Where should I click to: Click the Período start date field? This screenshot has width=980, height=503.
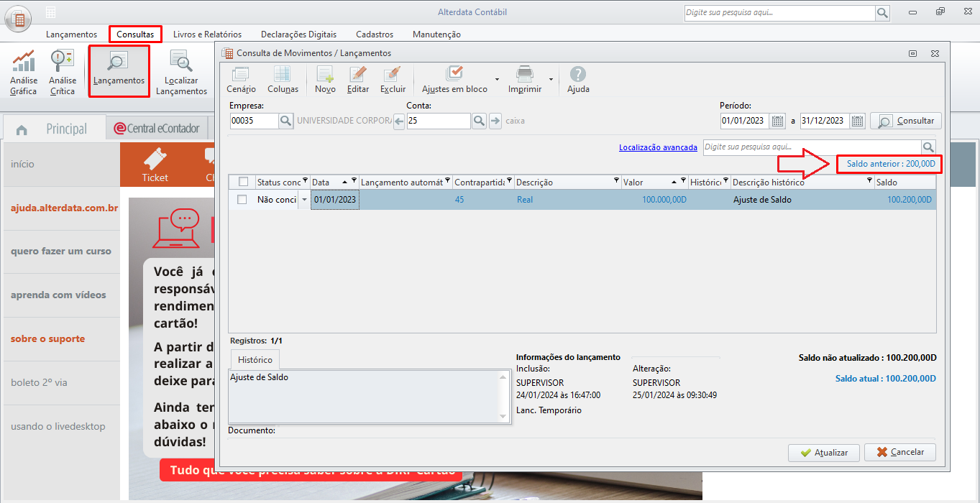[x=745, y=121]
